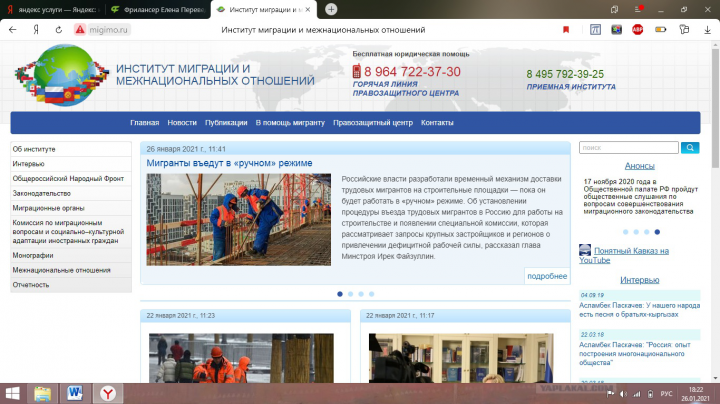Viewport: 720px width, 404px height.
Task: Open the Понятный Кавказ YouTube icon
Action: click(585, 250)
